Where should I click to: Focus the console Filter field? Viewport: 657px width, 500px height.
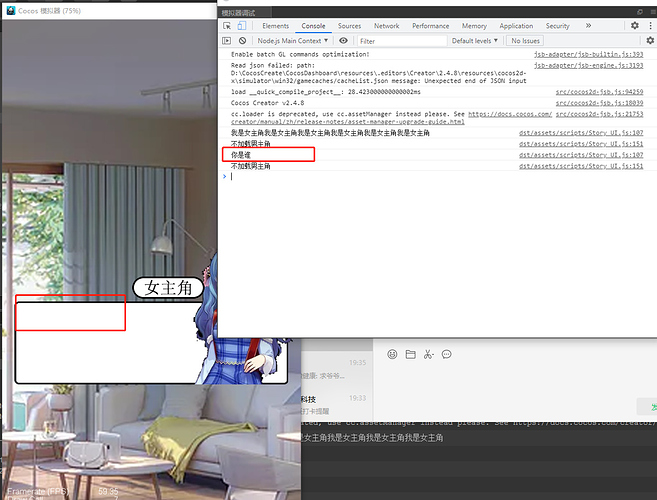(x=402, y=41)
